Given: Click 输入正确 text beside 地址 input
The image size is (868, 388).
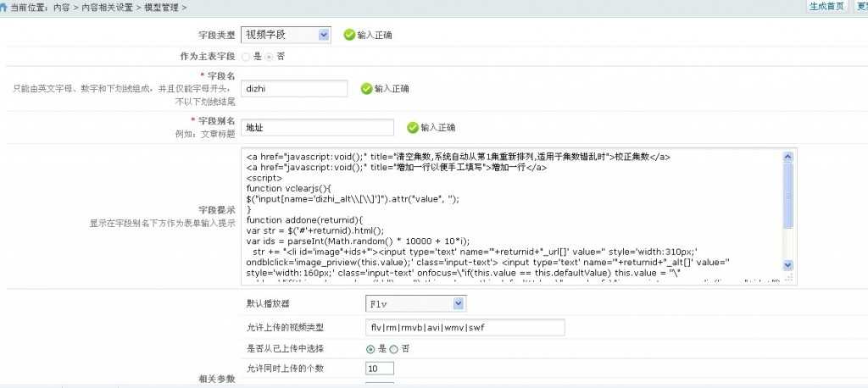Looking at the screenshot, I should click(x=438, y=127).
